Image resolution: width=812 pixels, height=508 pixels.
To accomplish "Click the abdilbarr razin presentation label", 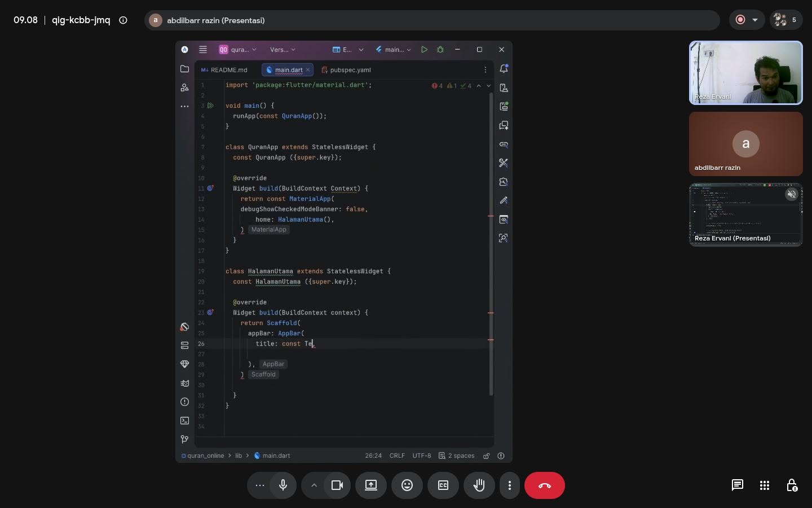I will tap(216, 20).
